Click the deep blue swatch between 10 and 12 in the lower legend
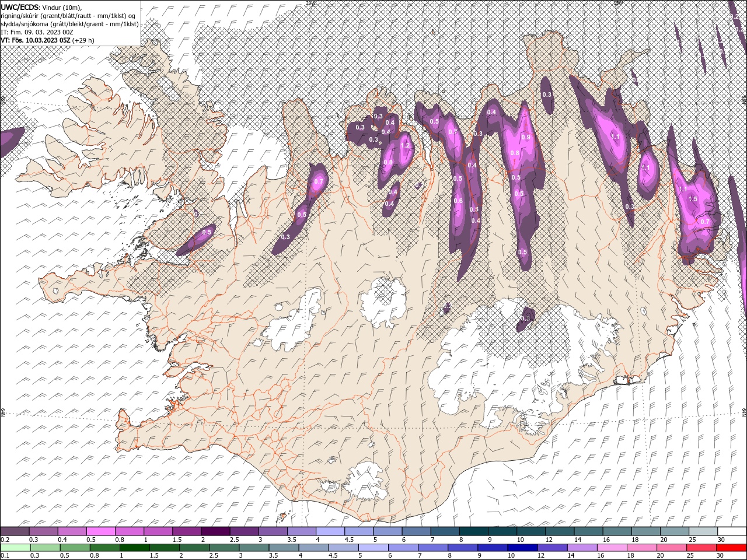 523,548
